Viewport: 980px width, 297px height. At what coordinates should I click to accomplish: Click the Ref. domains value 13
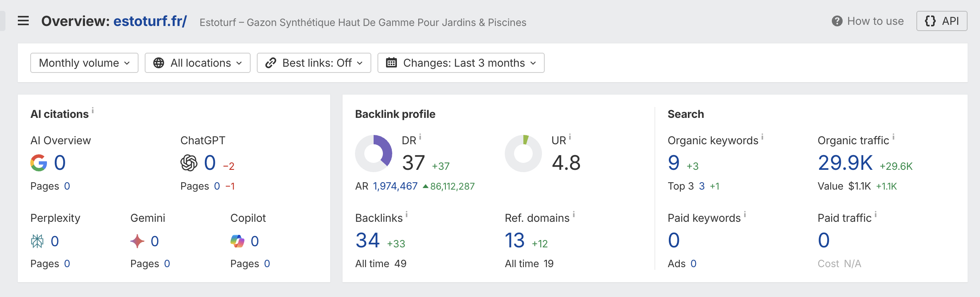coord(514,240)
